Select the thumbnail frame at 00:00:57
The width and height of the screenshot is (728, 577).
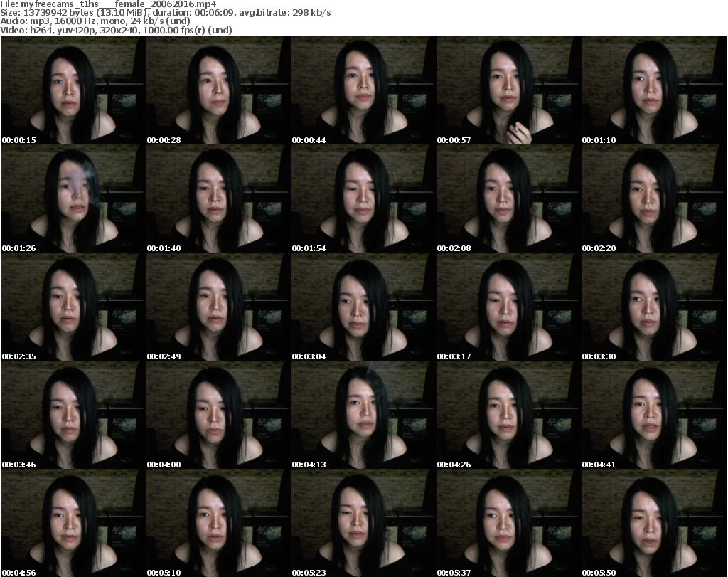(x=509, y=90)
